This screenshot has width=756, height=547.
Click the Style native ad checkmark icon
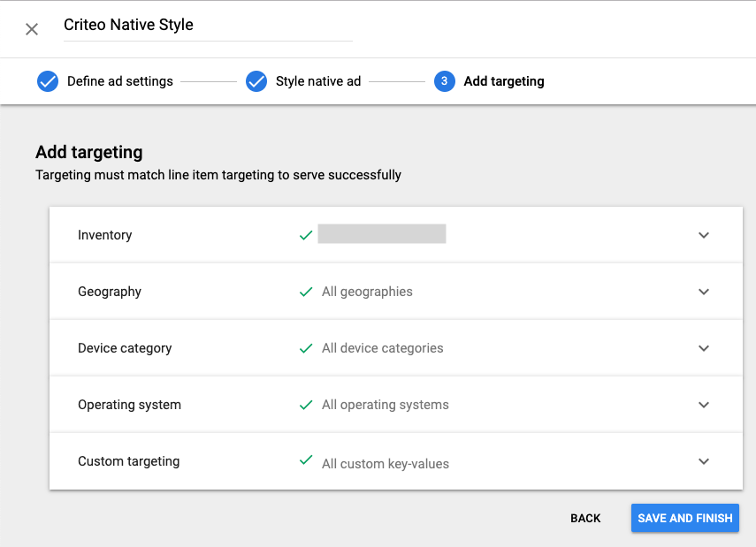tap(256, 81)
